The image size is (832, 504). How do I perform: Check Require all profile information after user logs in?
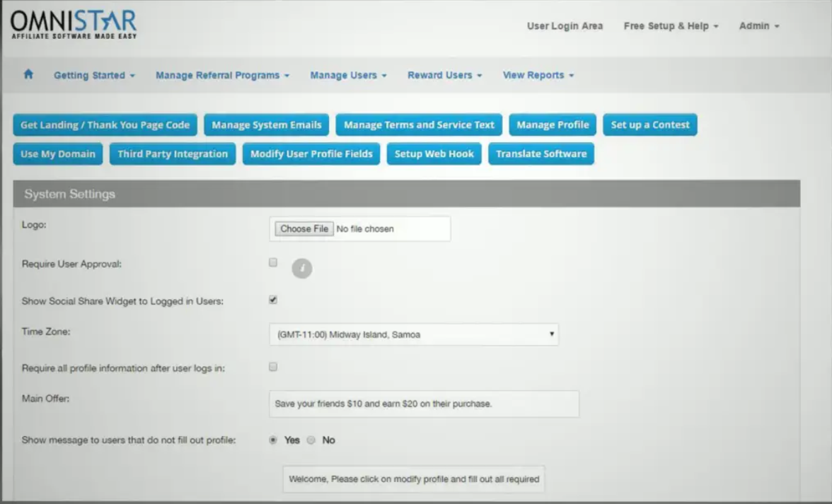point(272,367)
